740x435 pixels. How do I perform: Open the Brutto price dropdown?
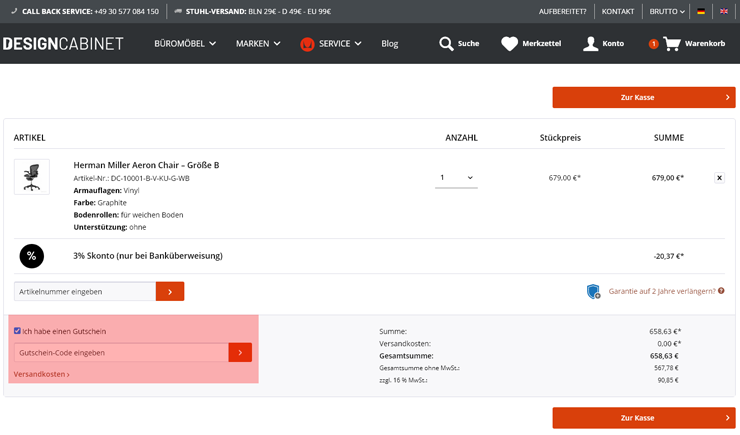coord(667,11)
